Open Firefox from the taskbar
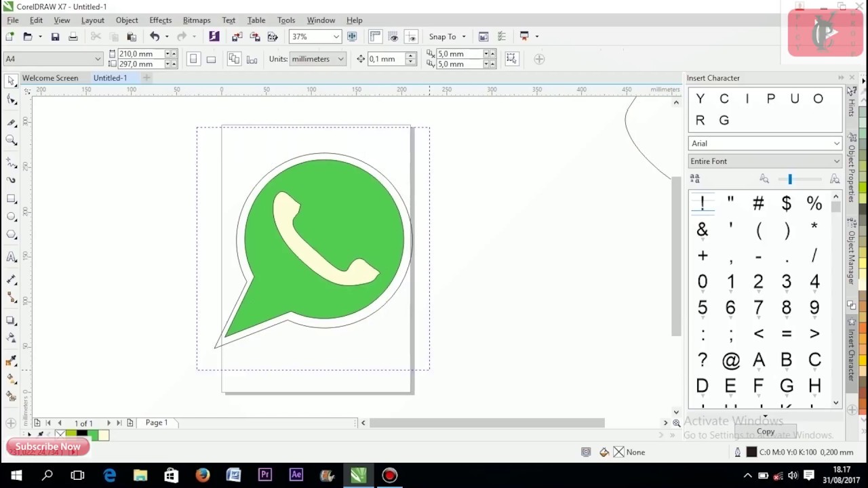This screenshot has height=488, width=868. pyautogui.click(x=203, y=475)
